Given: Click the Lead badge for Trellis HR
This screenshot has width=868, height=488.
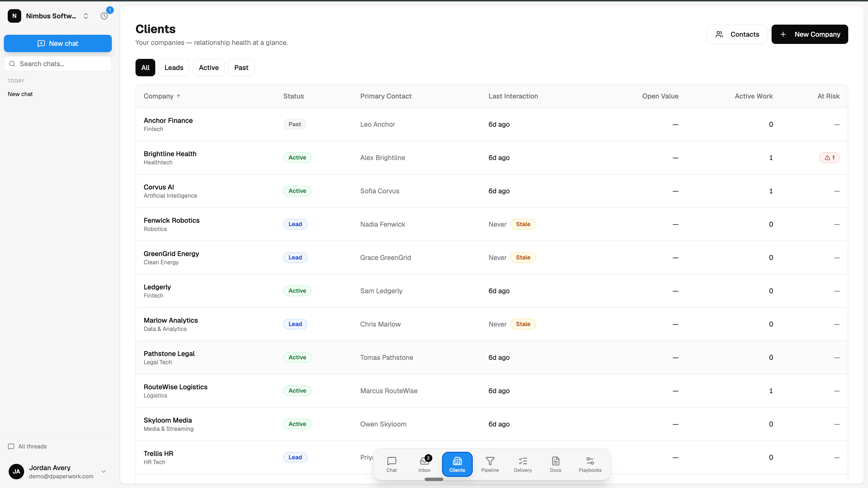Looking at the screenshot, I should coord(295,457).
